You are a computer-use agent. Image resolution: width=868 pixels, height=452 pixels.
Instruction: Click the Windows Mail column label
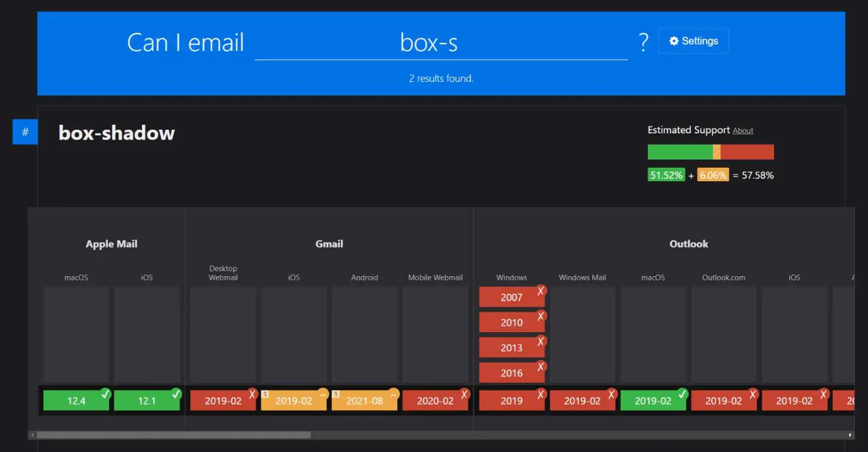coord(582,277)
